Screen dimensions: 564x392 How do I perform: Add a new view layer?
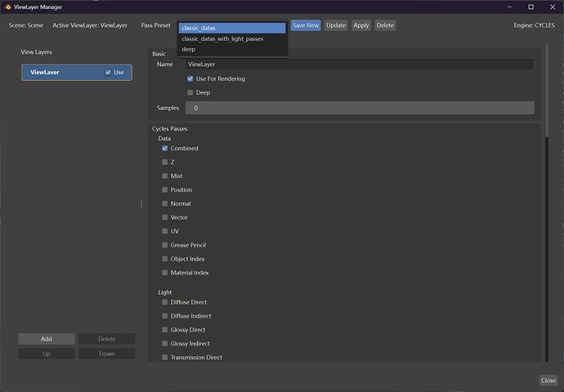pos(47,339)
